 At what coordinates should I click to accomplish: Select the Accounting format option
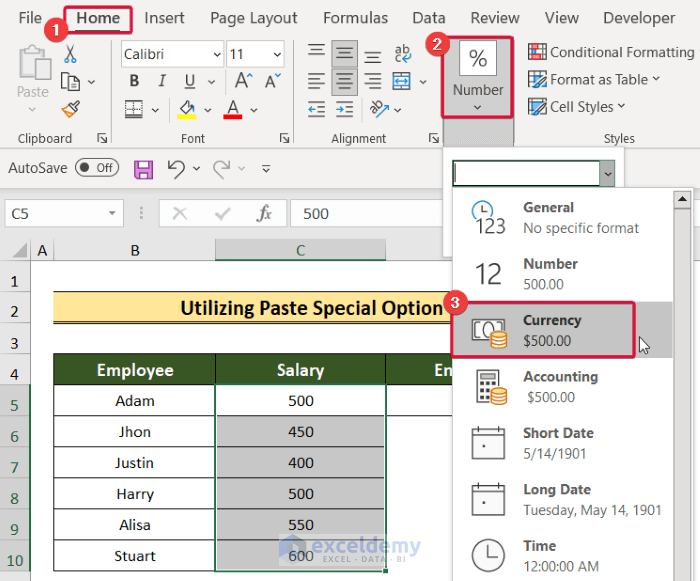[560, 386]
